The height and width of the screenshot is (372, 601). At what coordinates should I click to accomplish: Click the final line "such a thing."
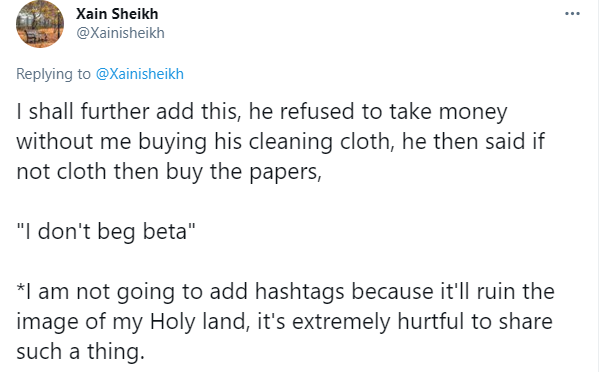point(80,351)
